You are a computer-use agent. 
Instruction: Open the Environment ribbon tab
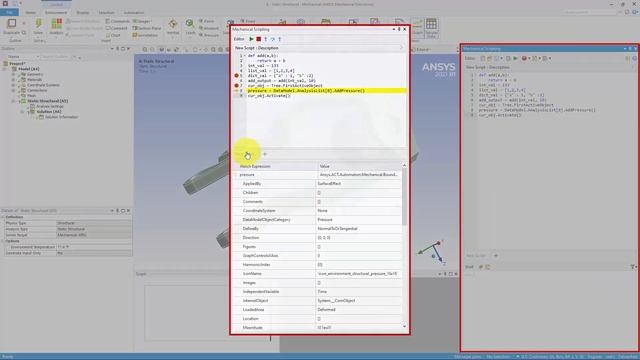[56, 13]
